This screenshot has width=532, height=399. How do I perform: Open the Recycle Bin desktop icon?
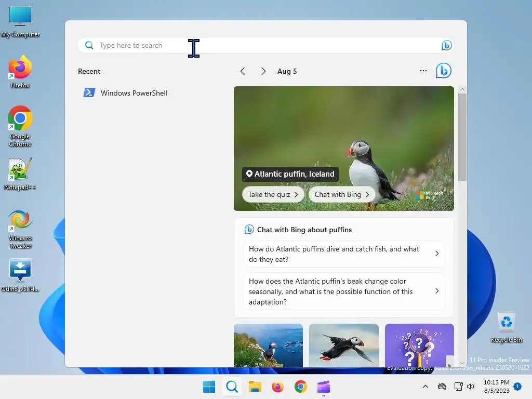(506, 328)
